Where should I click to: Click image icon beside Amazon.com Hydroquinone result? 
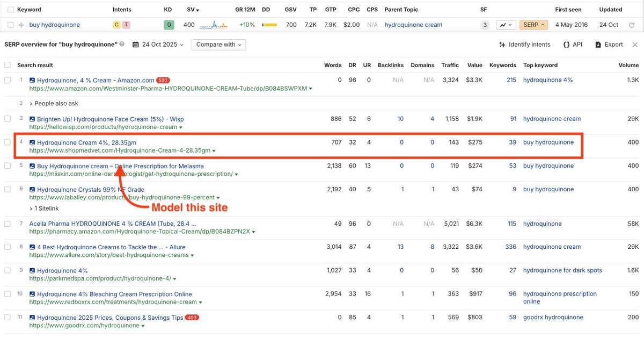click(x=32, y=80)
